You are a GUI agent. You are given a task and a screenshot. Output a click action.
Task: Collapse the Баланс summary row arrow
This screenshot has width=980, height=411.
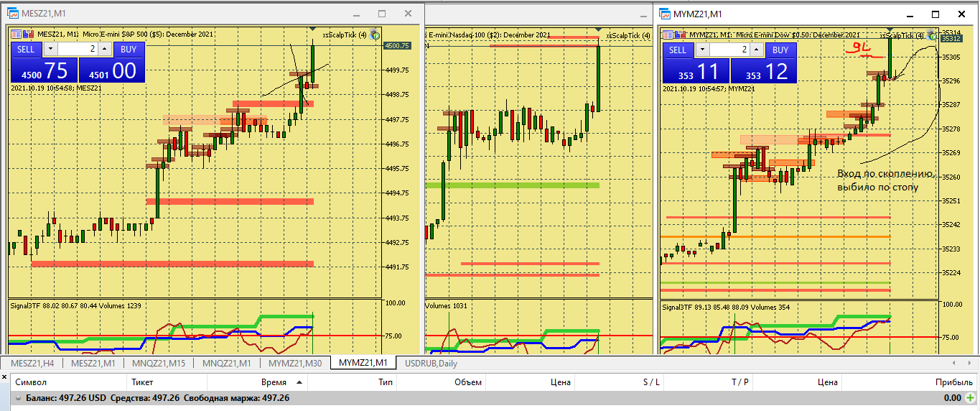tap(18, 398)
